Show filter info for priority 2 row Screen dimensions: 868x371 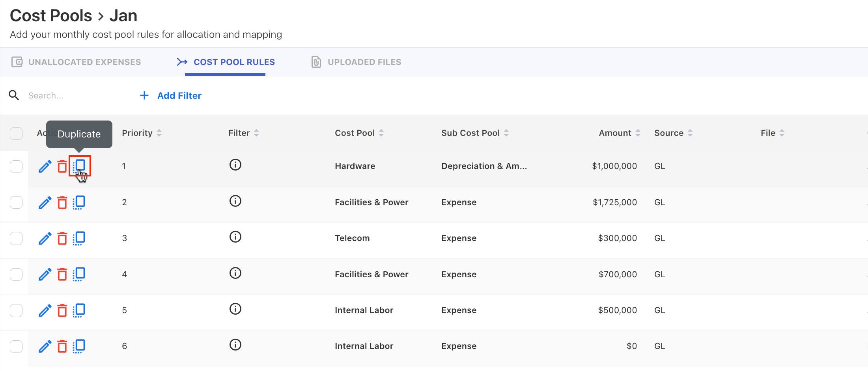pos(235,201)
